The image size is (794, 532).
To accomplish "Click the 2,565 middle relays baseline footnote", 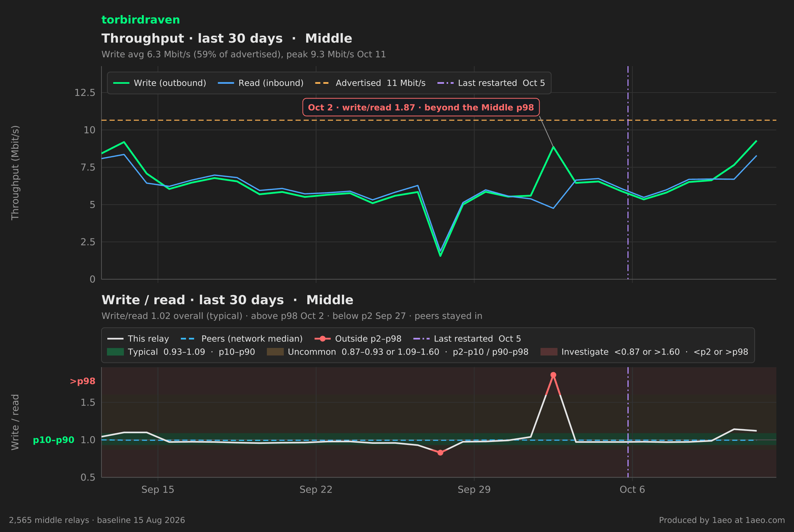I will (x=97, y=520).
